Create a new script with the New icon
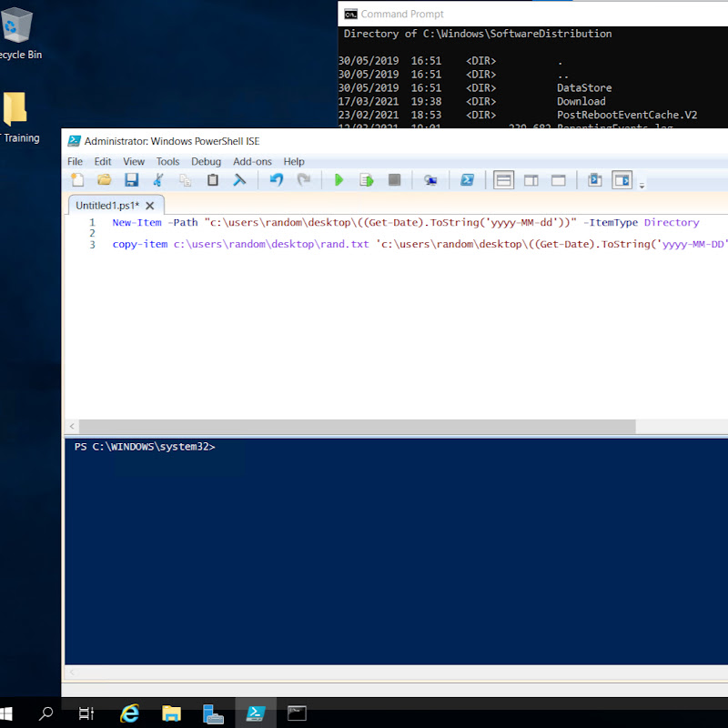The height and width of the screenshot is (728, 728). [x=77, y=179]
